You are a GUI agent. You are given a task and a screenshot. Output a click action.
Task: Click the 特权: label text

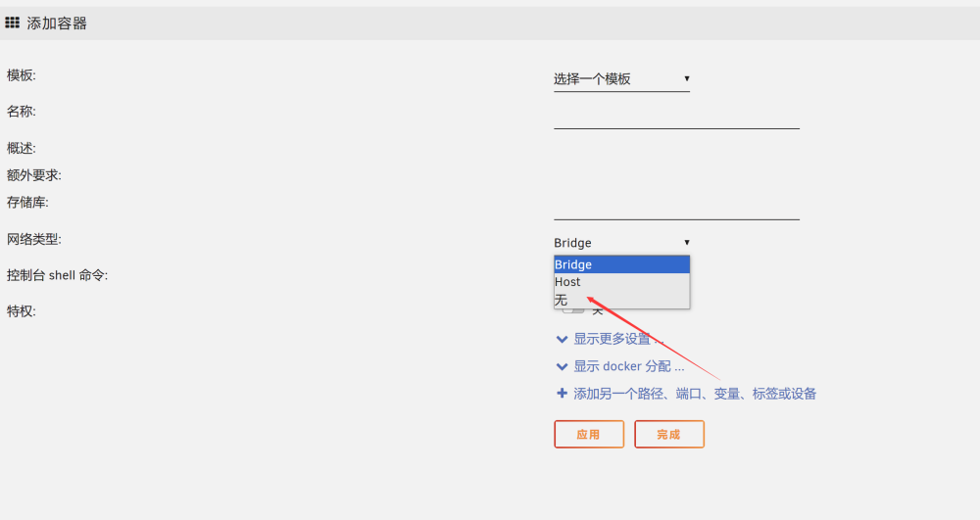pos(22,311)
